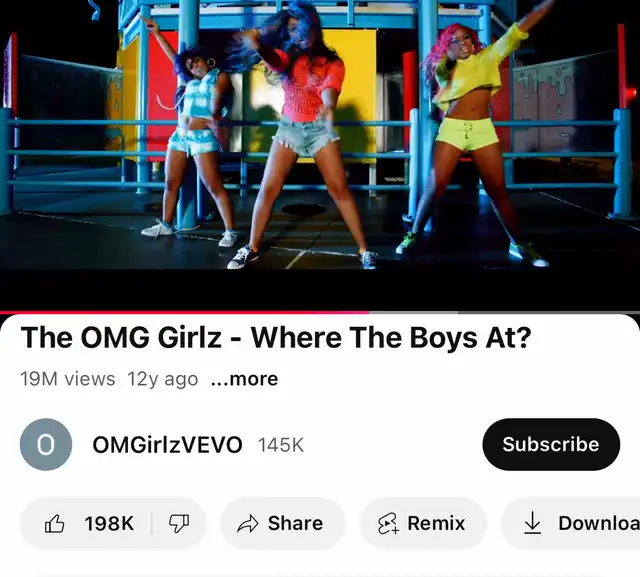Click the Download arrow icon
640x577 pixels.
click(x=532, y=523)
